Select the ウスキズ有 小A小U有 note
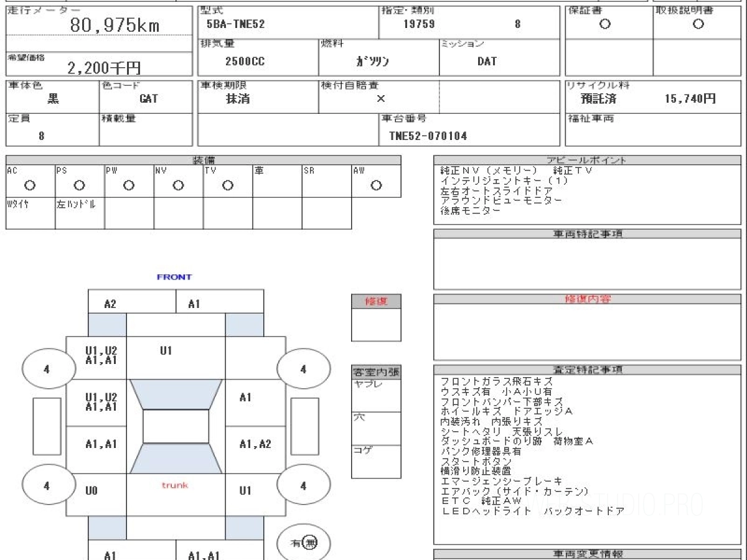747x560 pixels. point(496,391)
